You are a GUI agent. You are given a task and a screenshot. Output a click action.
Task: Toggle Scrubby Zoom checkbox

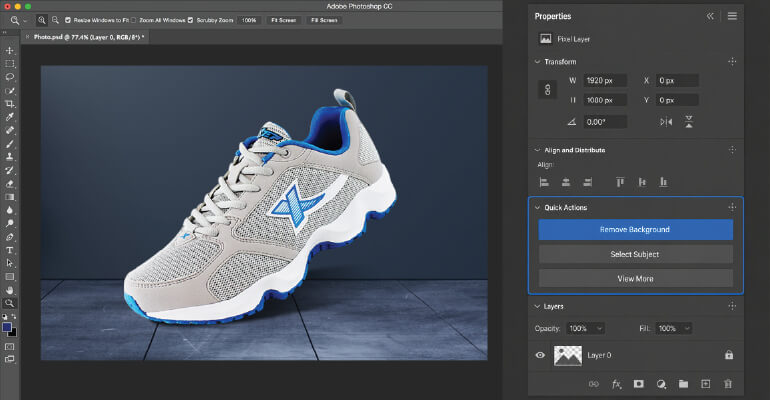191,20
